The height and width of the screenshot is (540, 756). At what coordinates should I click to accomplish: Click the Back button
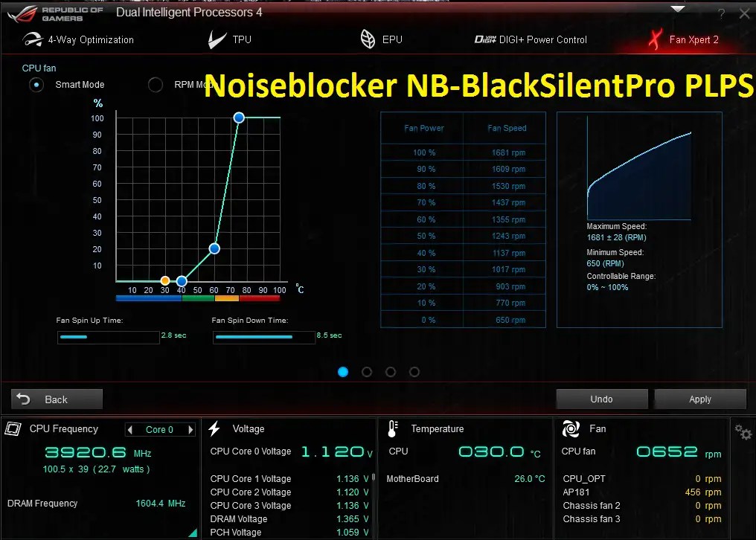click(57, 399)
